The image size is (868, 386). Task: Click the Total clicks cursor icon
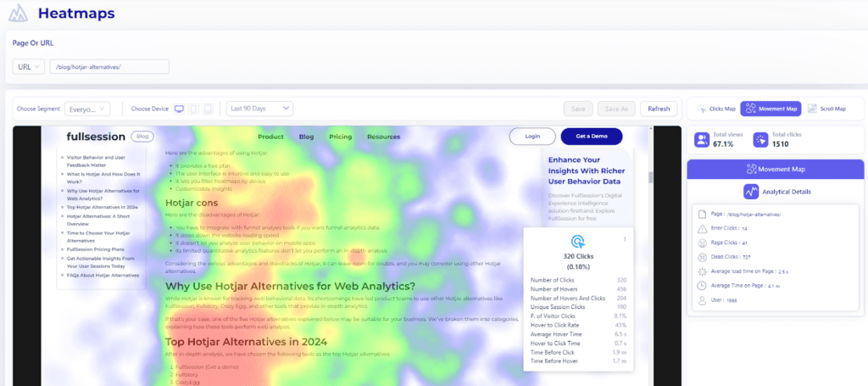point(760,140)
